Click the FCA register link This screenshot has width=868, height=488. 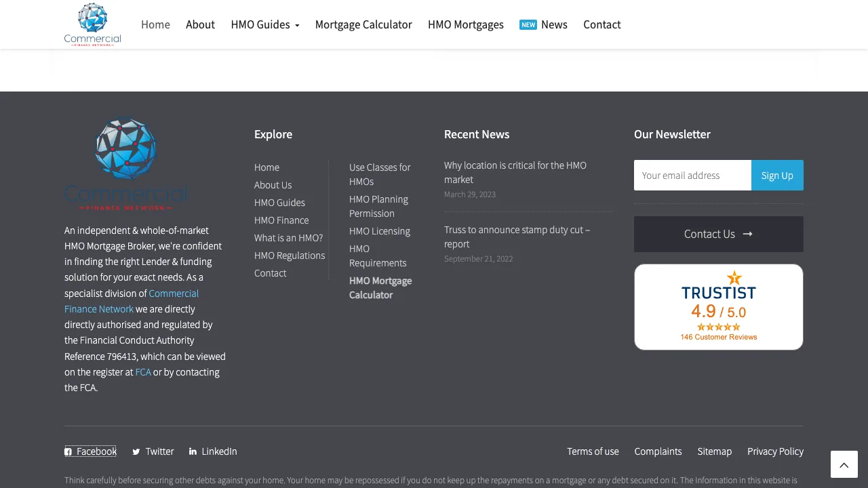143,372
